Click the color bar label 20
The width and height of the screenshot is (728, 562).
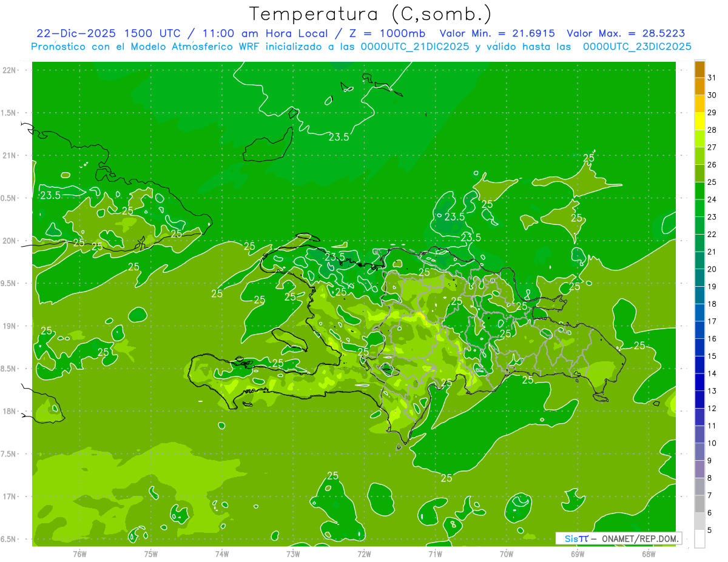(712, 269)
